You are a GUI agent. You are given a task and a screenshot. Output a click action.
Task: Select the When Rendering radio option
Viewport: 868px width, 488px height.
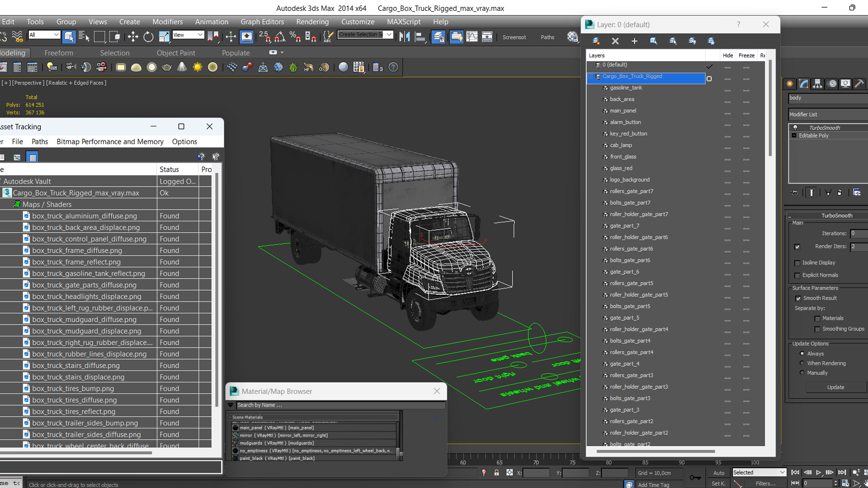[x=802, y=363]
